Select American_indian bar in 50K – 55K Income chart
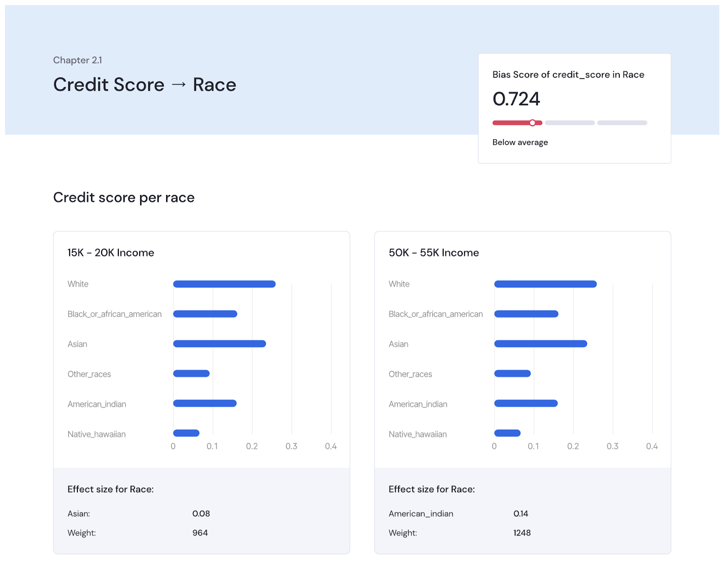The height and width of the screenshot is (566, 728). click(526, 403)
